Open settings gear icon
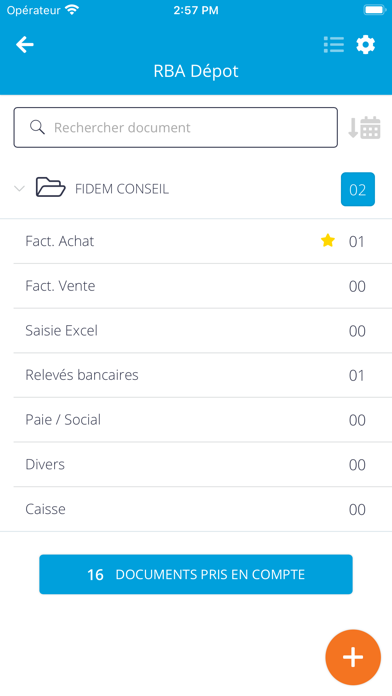The image size is (392, 696). coord(366,45)
